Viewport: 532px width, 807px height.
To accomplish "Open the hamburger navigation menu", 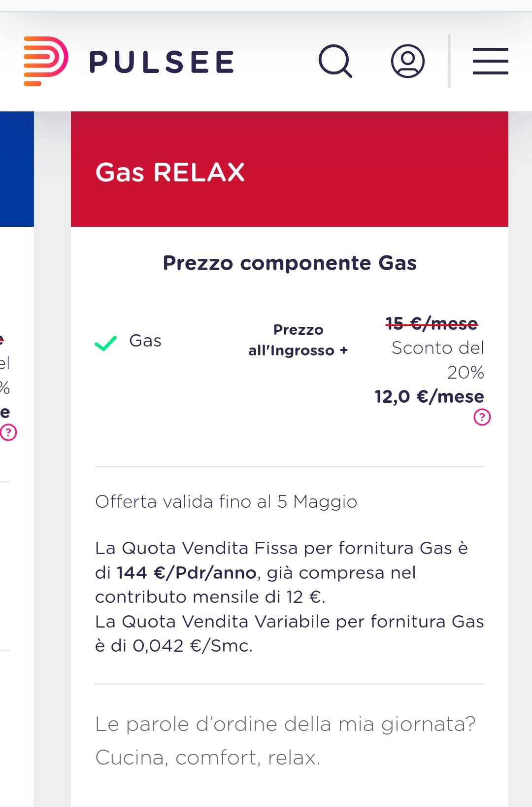I will point(490,61).
